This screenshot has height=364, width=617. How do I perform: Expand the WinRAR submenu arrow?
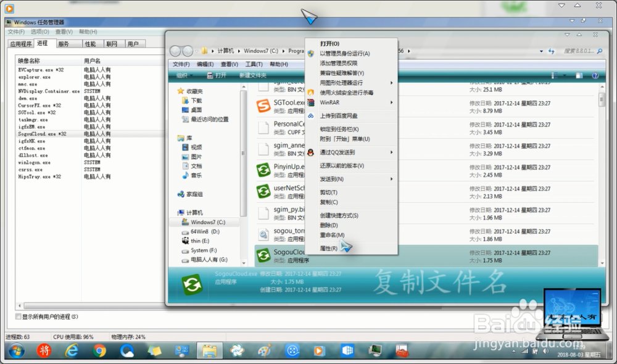pos(392,102)
